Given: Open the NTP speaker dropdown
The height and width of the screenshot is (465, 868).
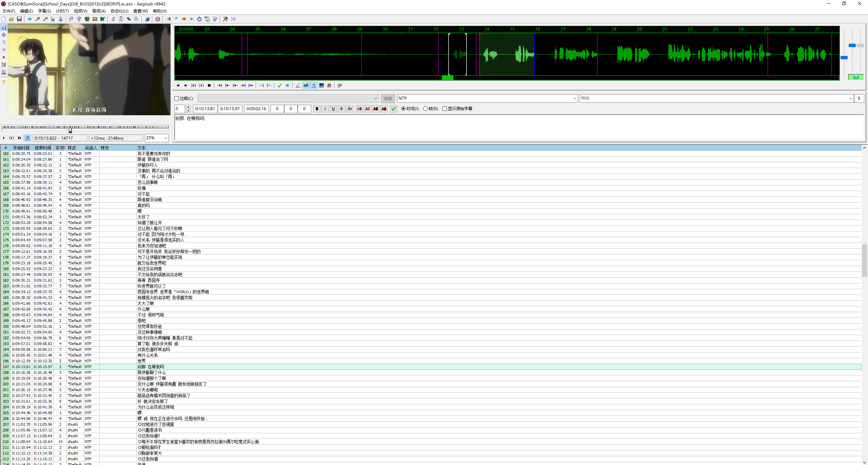Looking at the screenshot, I should click(x=575, y=99).
